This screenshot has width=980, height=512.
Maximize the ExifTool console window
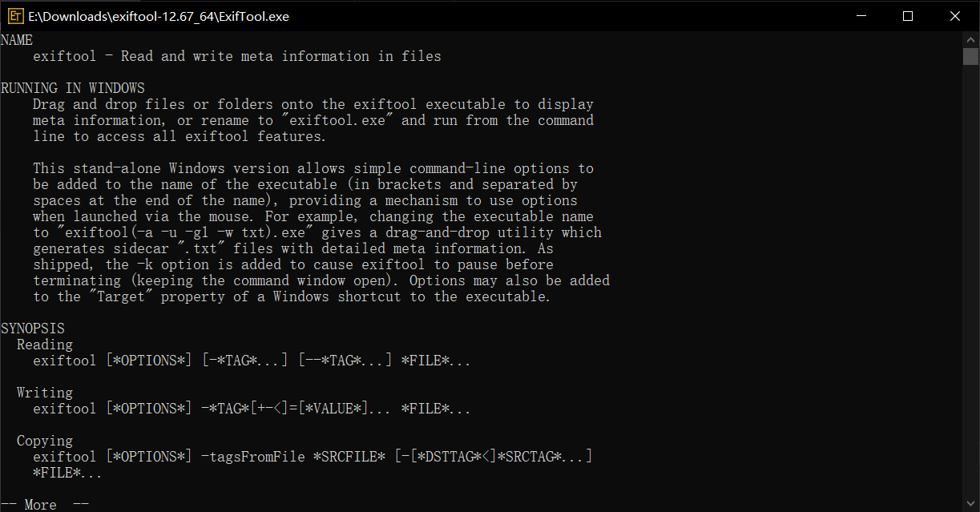pyautogui.click(x=908, y=16)
